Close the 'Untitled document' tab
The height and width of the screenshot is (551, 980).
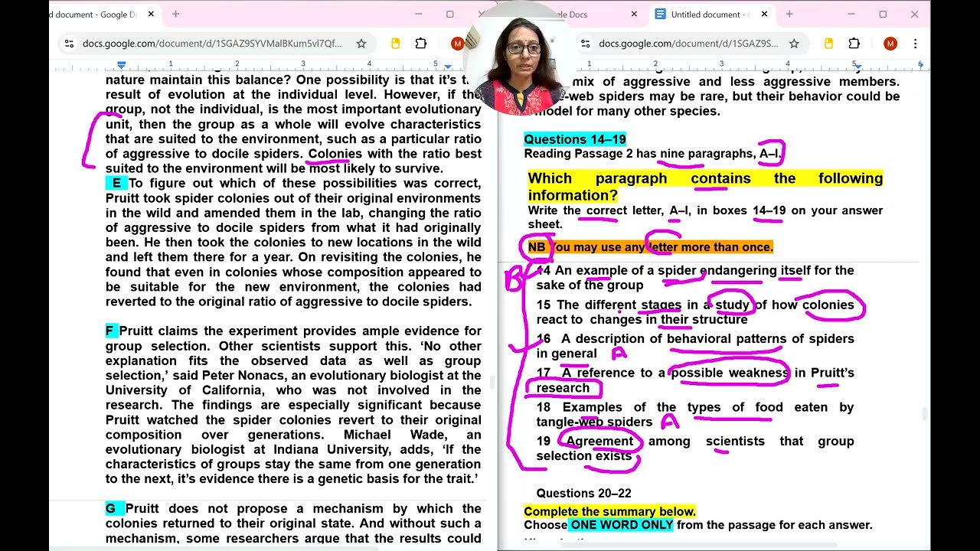(x=764, y=14)
